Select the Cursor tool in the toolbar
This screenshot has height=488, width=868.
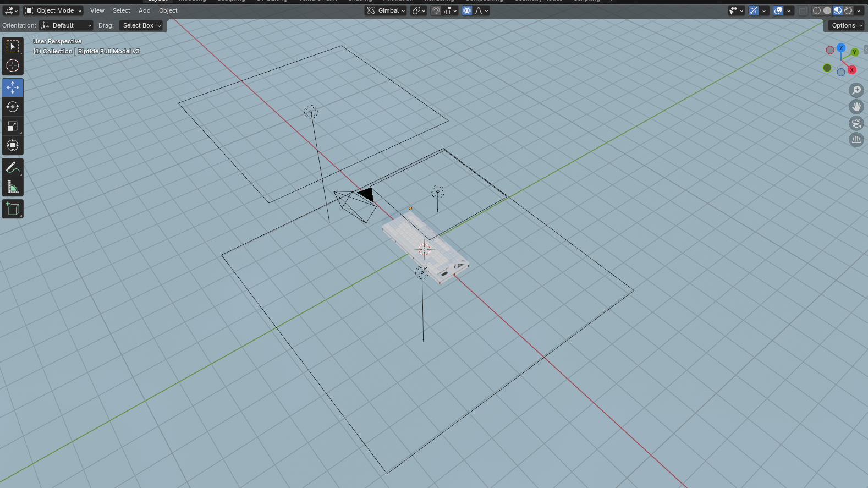click(x=12, y=65)
